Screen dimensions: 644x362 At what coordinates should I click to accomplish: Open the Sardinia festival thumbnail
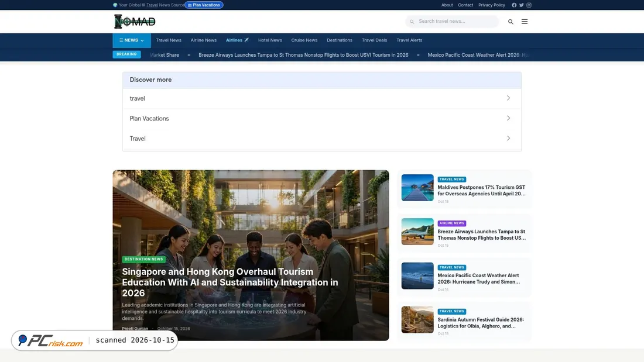pos(417,320)
